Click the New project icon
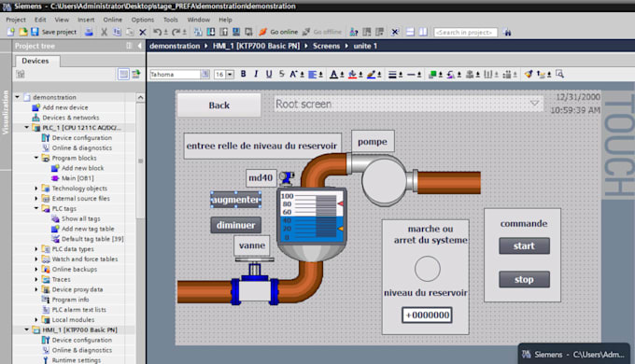635x364 pixels. [10, 32]
